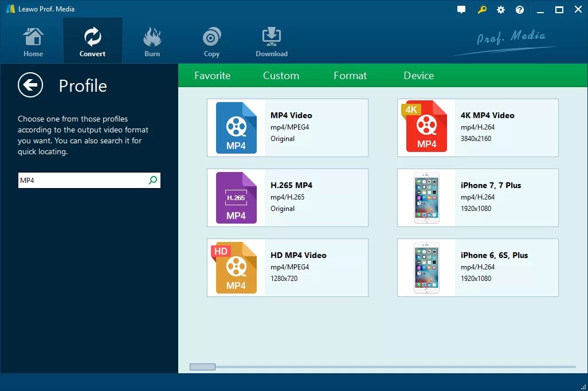Viewport: 588px width, 391px height.
Task: Select the MP4 Video profile title
Action: [291, 115]
